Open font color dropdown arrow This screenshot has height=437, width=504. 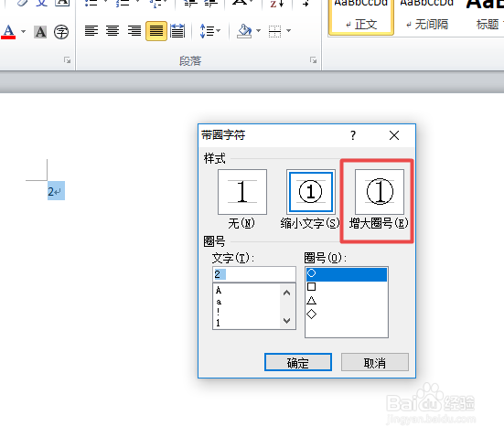pos(24,31)
